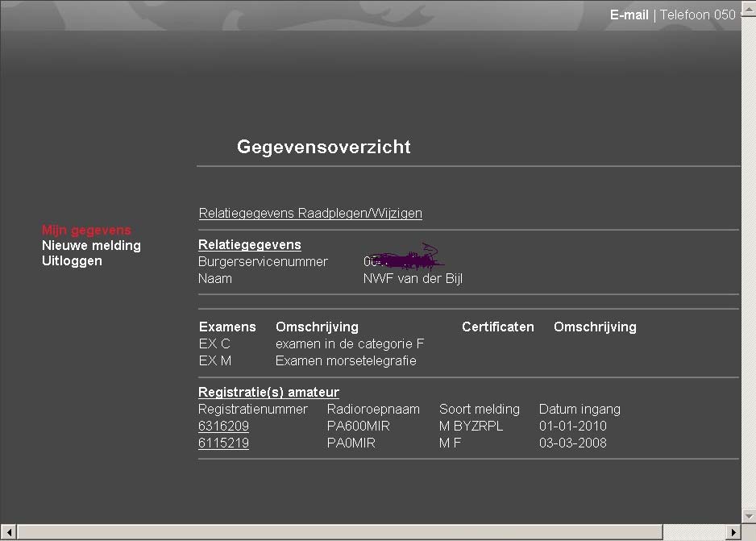Open registration number 6316209
This screenshot has height=541, width=756.
(x=223, y=426)
